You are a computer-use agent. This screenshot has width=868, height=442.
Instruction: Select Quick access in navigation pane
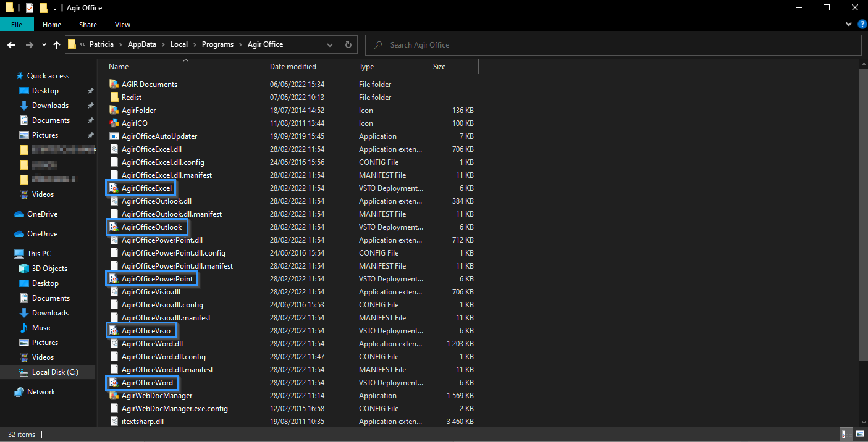[48, 76]
